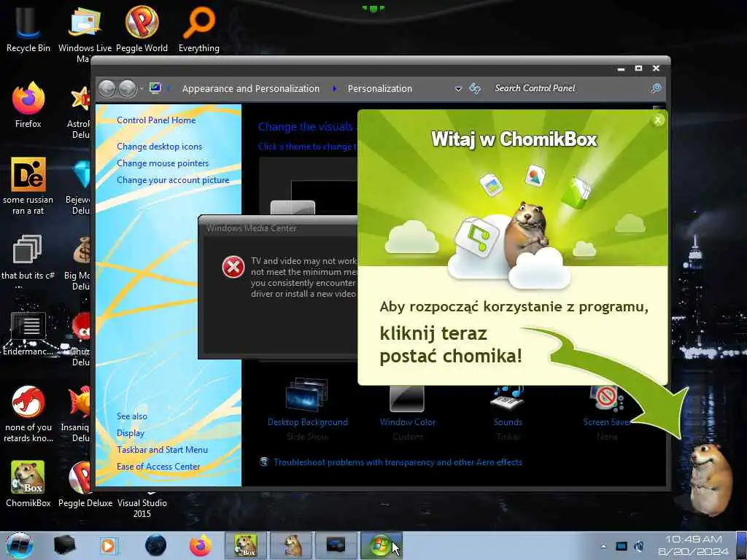
Task: Refresh the Control Panel address bar
Action: click(475, 88)
